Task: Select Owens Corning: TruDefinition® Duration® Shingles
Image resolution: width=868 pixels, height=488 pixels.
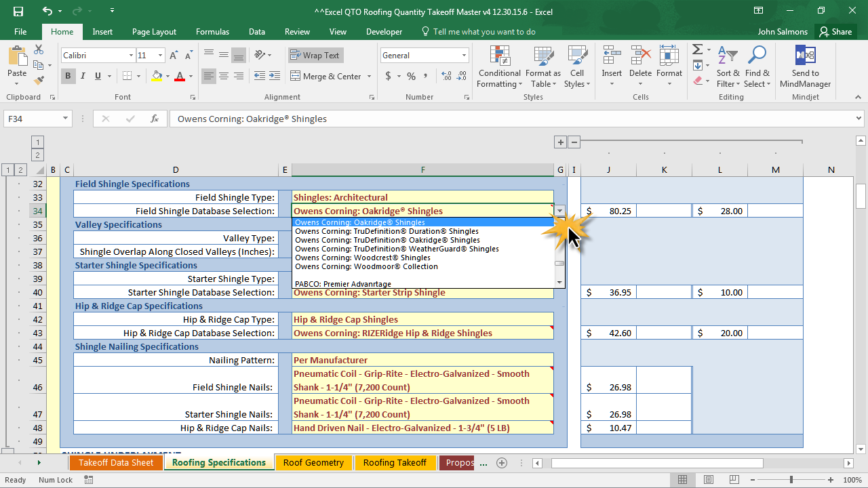Action: pyautogui.click(x=387, y=231)
